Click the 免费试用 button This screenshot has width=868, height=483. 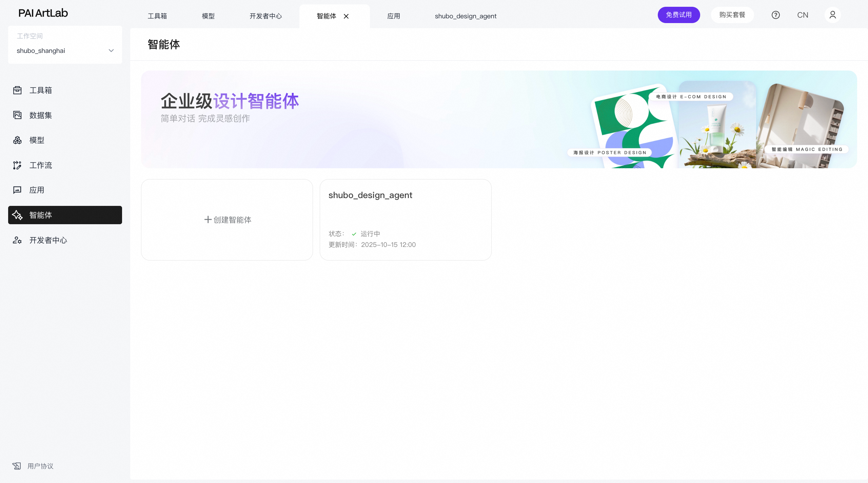tap(678, 15)
